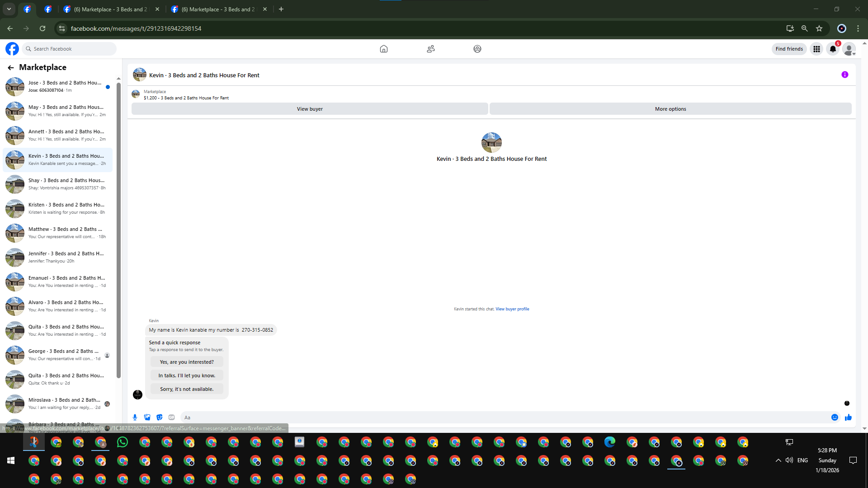
Task: Click the View buyer button
Action: coord(310,109)
